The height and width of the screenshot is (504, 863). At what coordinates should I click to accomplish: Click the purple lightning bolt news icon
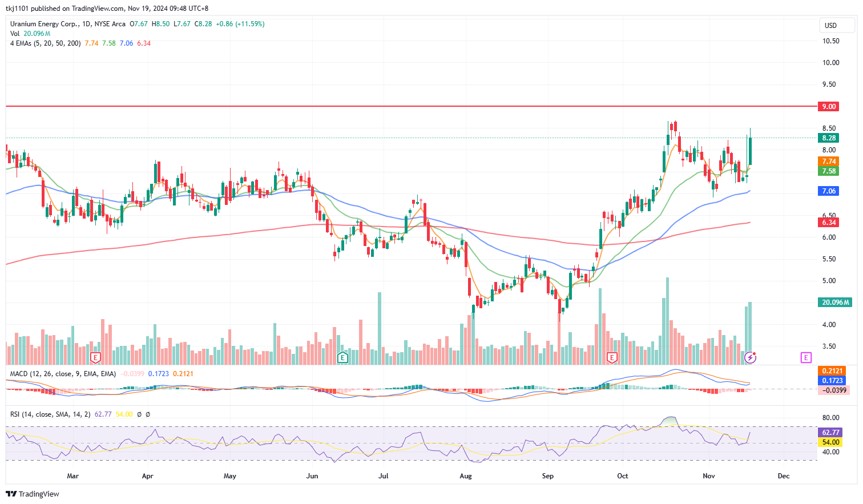click(751, 358)
